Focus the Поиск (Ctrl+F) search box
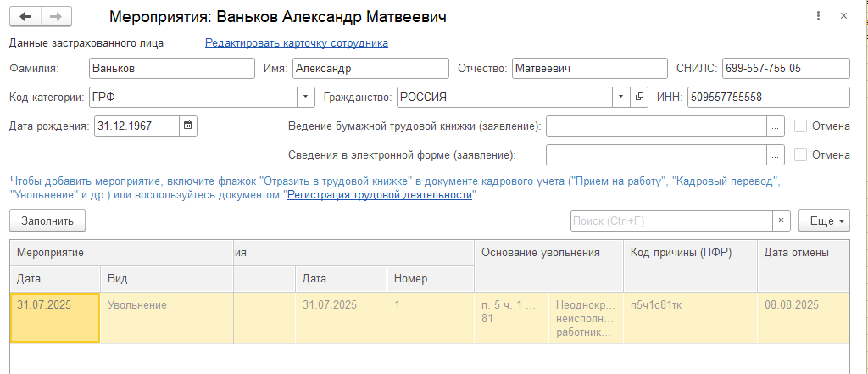 [671, 220]
